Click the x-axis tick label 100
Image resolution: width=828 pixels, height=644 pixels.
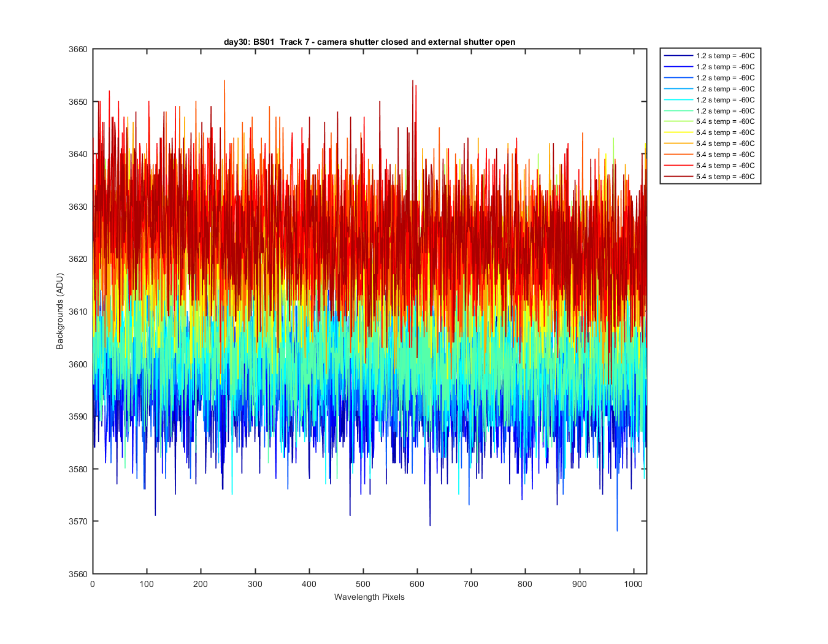point(147,584)
